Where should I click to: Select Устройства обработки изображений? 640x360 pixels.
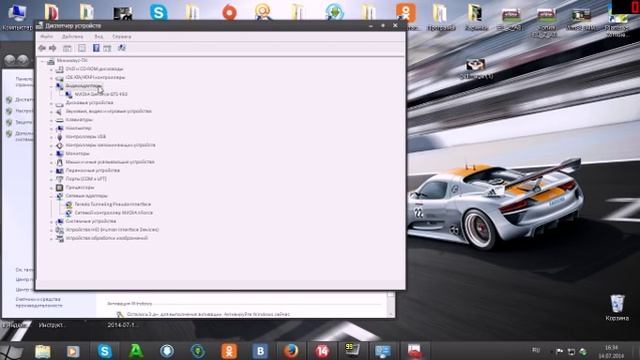pyautogui.click(x=107, y=238)
